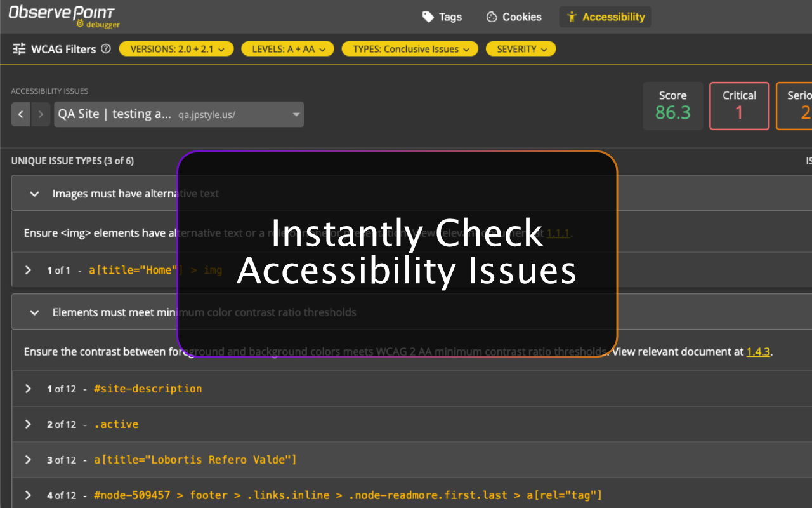Filter by Critical issues card
Viewport: 812px width, 508px height.
tap(740, 106)
